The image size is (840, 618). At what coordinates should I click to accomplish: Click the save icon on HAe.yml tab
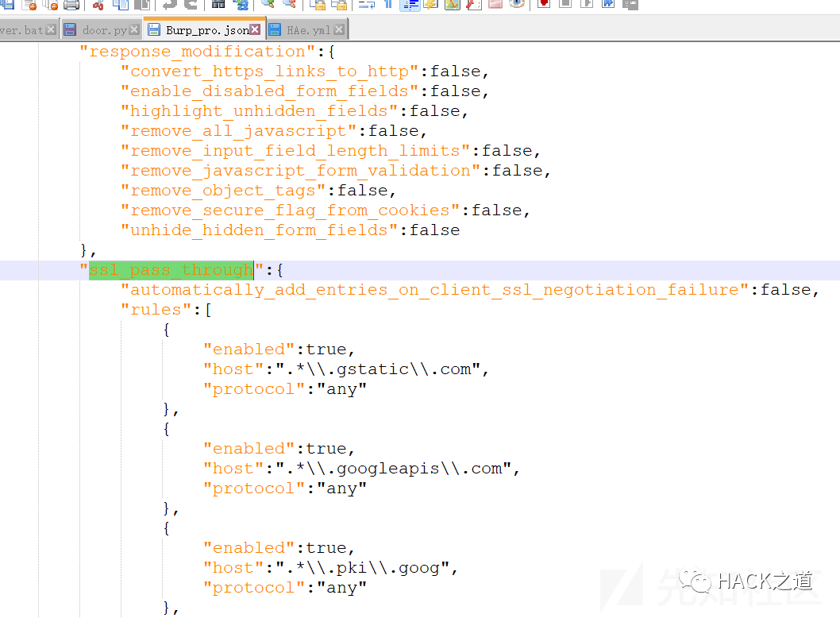tap(275, 30)
